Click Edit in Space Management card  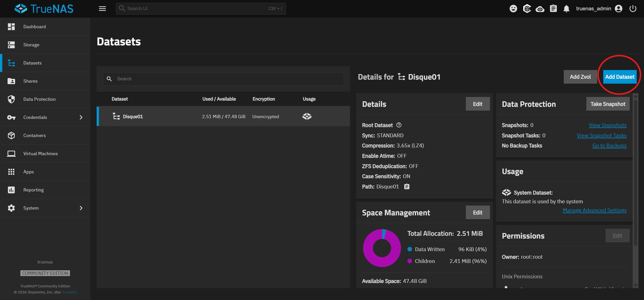(478, 212)
